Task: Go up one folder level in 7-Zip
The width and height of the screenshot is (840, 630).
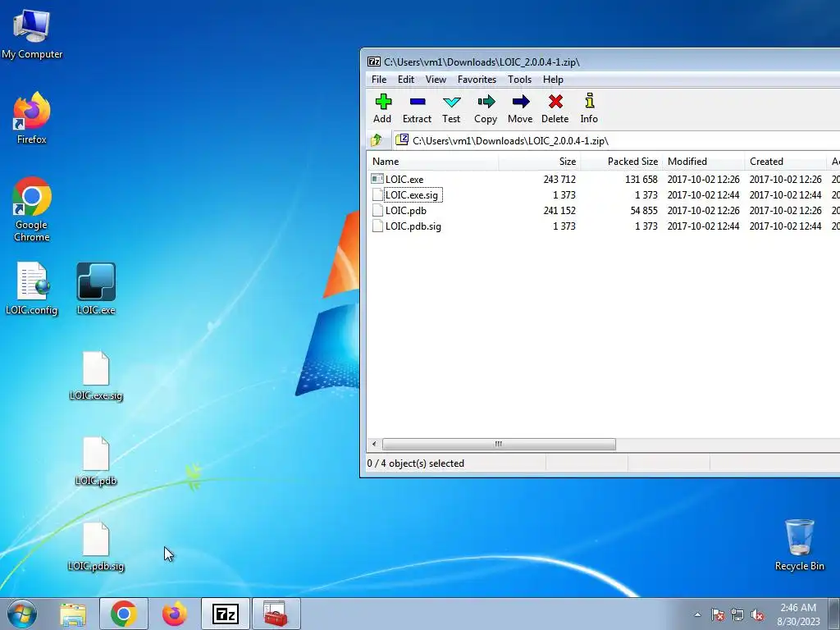Action: click(377, 140)
